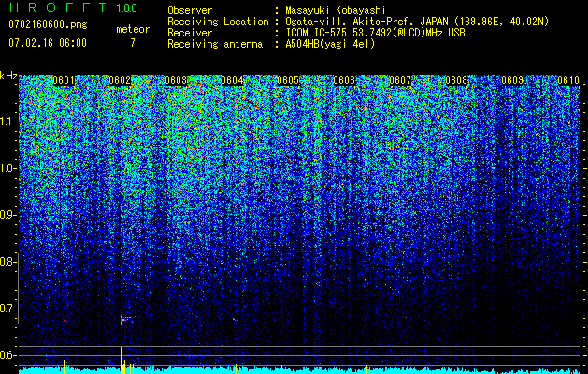
Task: Click the 0605 time marker
Action: [x=288, y=80]
